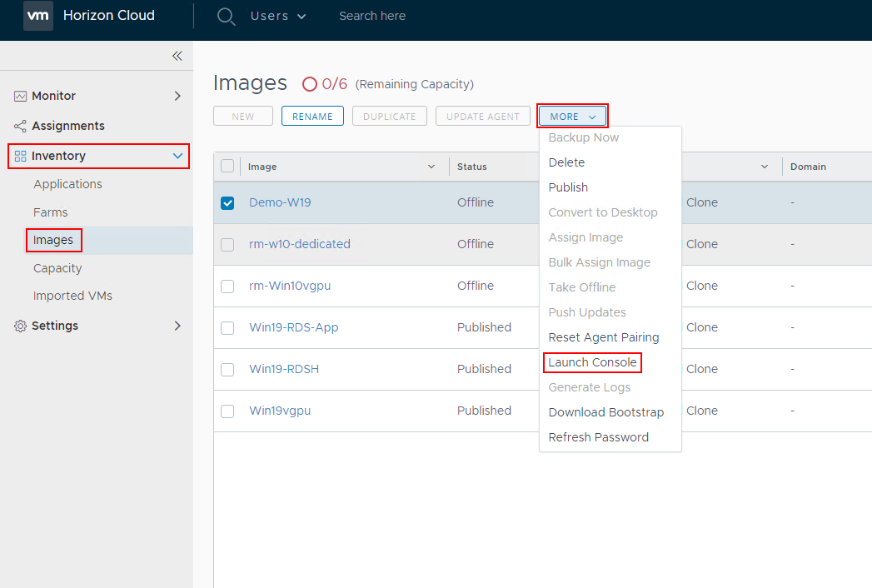Uncheck the Demo-W19 image checkbox
The image size is (872, 588).
(x=227, y=202)
